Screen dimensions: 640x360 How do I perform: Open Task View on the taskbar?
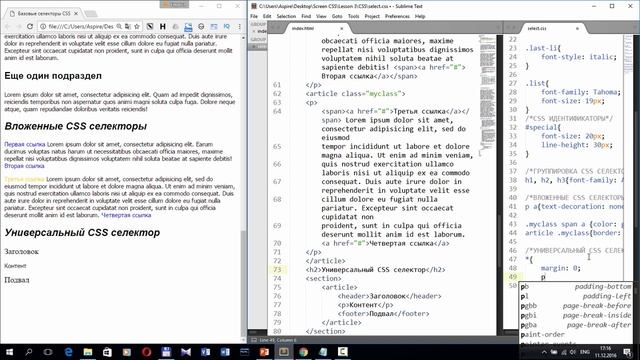click(48, 352)
